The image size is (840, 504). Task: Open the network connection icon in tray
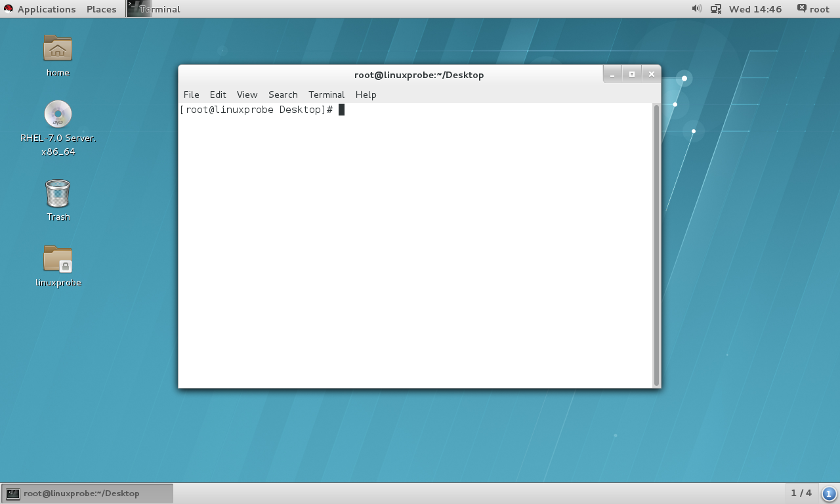pyautogui.click(x=716, y=9)
